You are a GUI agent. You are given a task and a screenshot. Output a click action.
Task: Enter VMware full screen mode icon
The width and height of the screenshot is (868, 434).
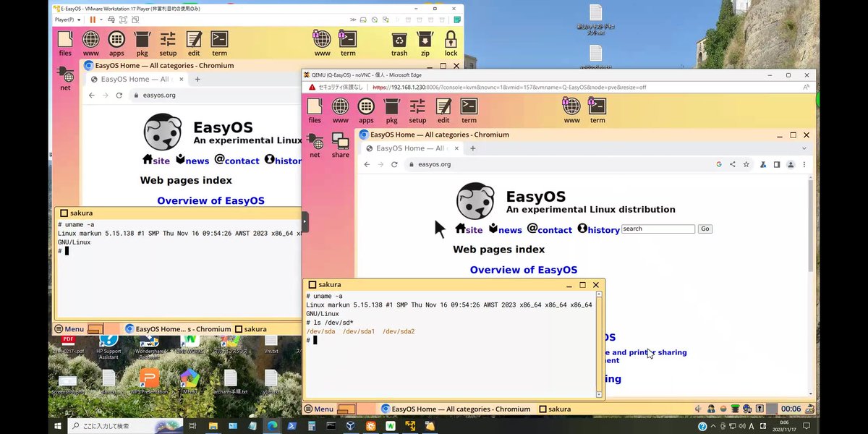tap(124, 20)
